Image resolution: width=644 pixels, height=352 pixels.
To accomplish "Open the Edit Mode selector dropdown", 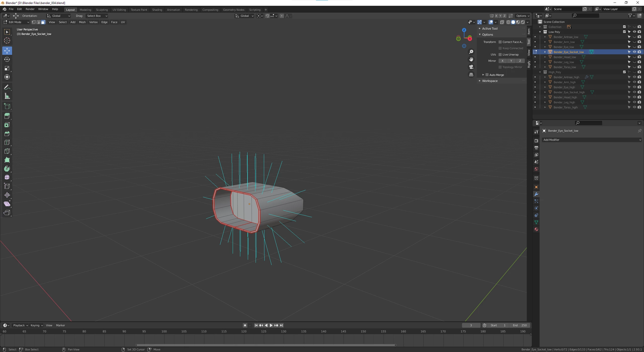I will 16,22.
